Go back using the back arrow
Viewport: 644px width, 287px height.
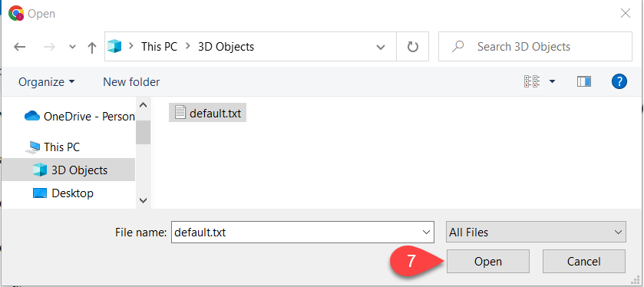coord(19,47)
